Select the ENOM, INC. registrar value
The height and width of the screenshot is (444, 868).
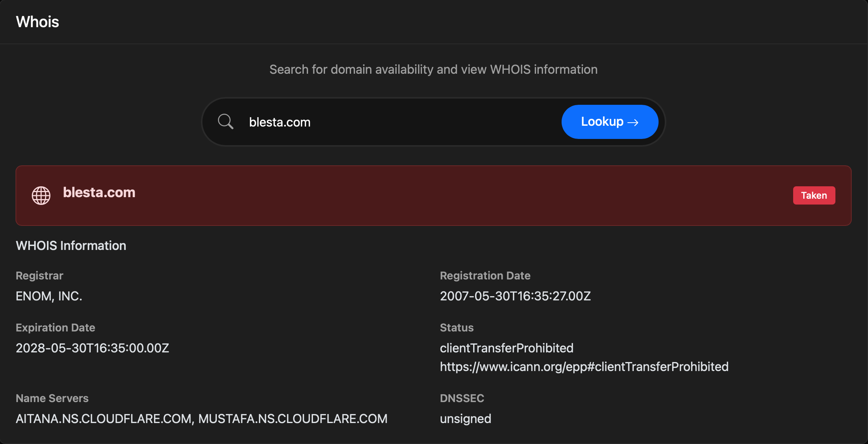pyautogui.click(x=49, y=296)
